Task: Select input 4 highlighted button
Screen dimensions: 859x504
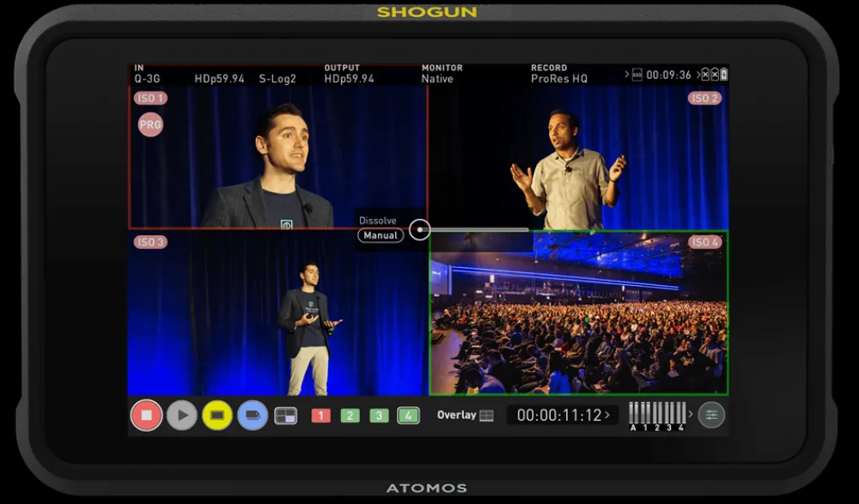Action: tap(408, 416)
